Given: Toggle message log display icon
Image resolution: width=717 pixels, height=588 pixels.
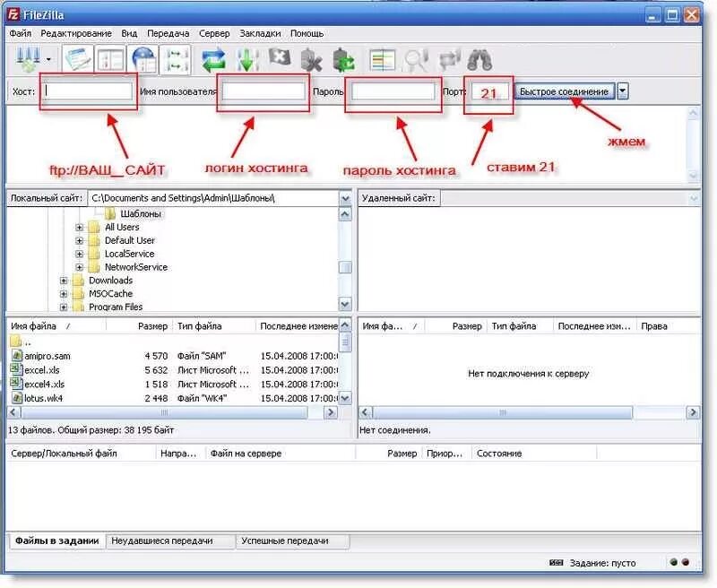Looking at the screenshot, I should coord(78,59).
